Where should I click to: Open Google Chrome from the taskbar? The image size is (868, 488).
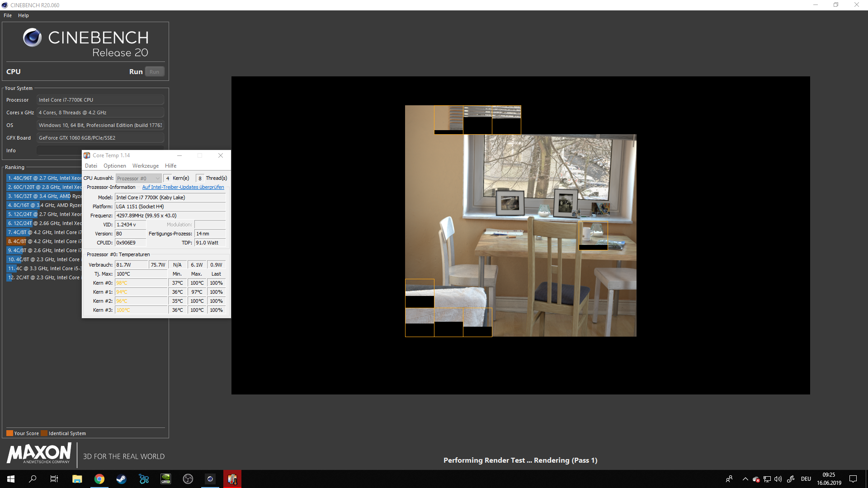coord(99,479)
